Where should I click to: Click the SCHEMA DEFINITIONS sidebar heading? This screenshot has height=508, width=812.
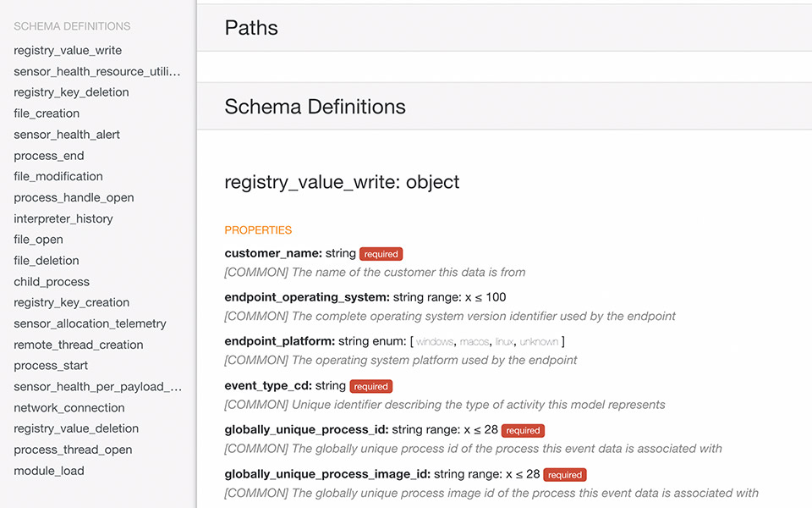[72, 26]
